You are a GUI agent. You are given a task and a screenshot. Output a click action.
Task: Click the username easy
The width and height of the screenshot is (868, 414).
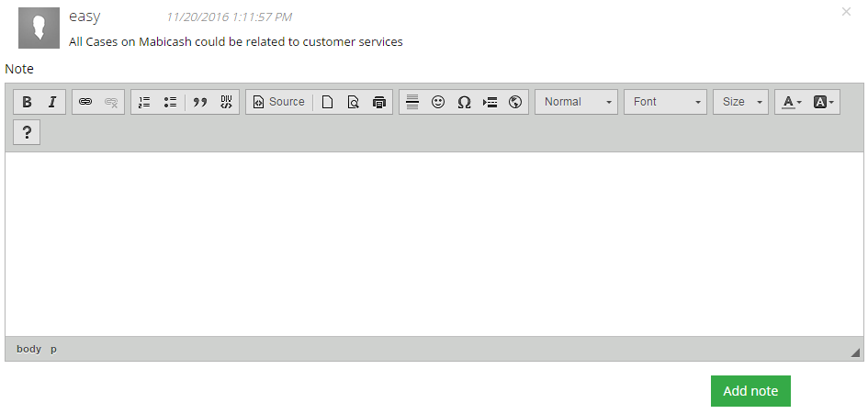point(85,17)
